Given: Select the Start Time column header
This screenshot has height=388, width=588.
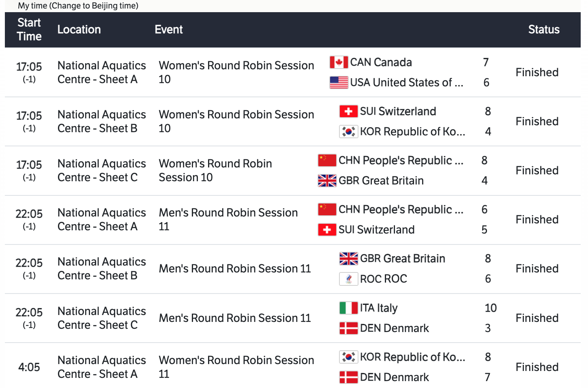Looking at the screenshot, I should [x=29, y=30].
